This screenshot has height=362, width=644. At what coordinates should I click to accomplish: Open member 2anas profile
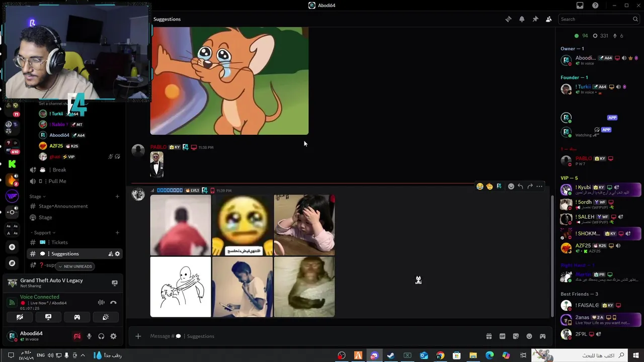coord(601,320)
